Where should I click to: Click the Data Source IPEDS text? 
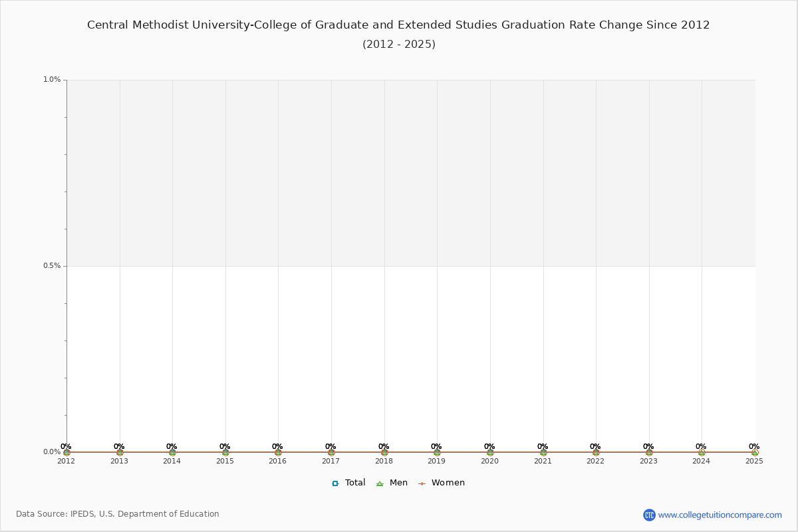pos(118,514)
